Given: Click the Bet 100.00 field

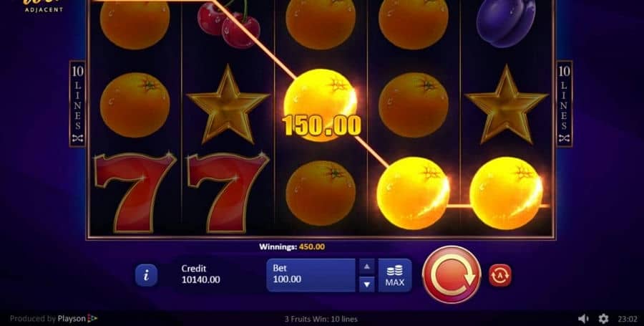Looking at the screenshot, I should 311,275.
